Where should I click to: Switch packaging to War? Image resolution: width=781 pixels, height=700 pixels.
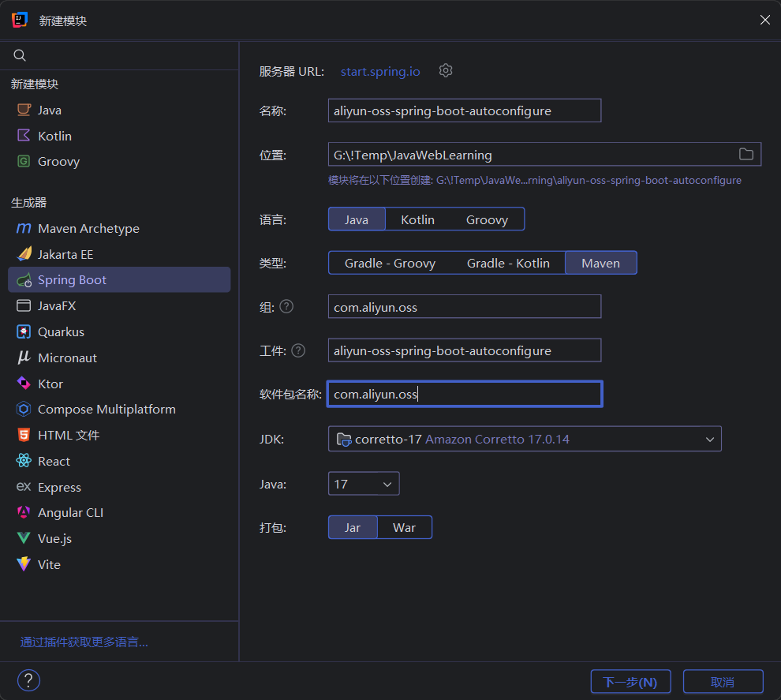pos(404,527)
